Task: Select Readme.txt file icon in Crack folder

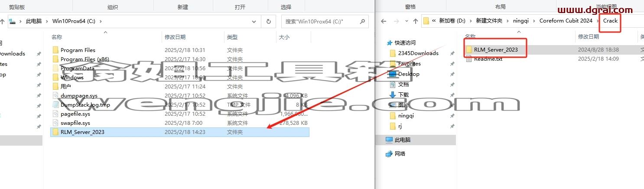Action: [468, 59]
